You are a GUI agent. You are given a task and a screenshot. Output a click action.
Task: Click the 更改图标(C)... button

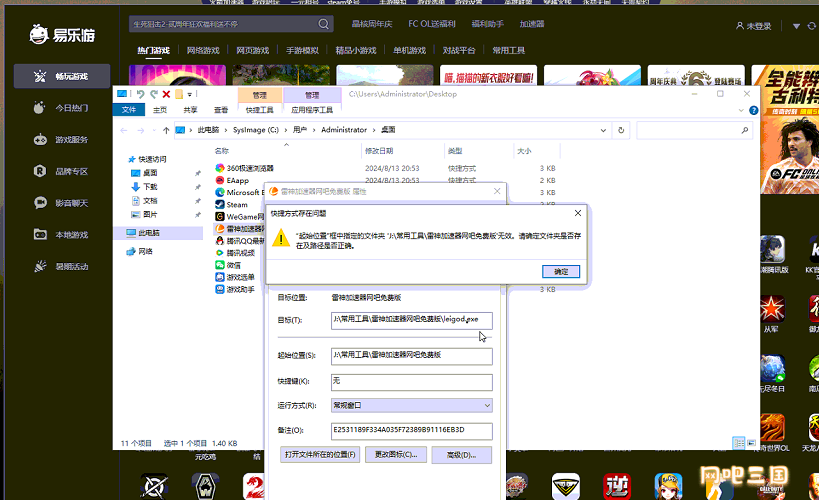[396, 455]
